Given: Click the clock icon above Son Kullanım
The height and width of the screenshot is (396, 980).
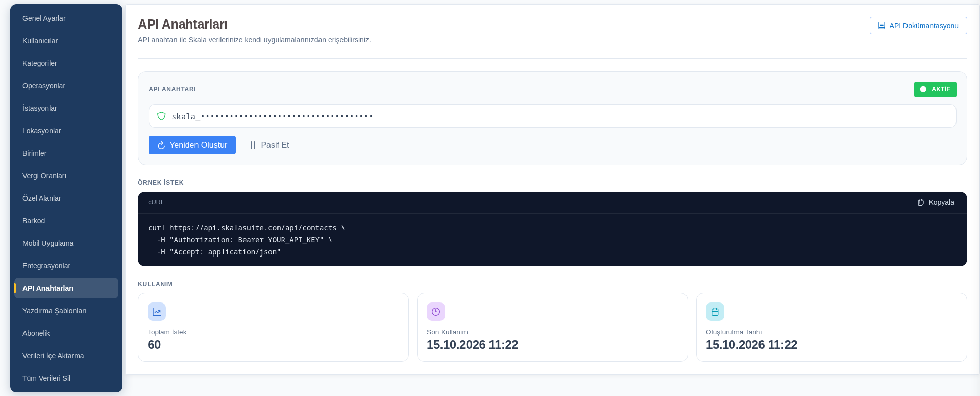Looking at the screenshot, I should point(436,312).
